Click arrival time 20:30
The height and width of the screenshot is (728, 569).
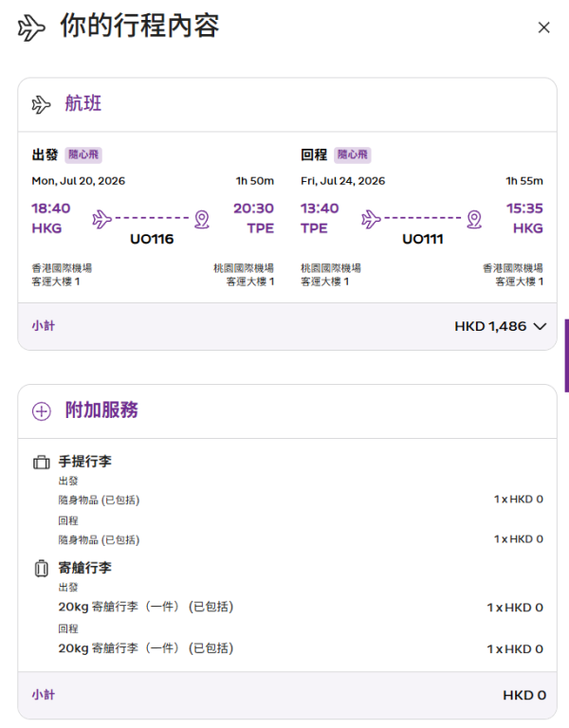click(x=253, y=209)
